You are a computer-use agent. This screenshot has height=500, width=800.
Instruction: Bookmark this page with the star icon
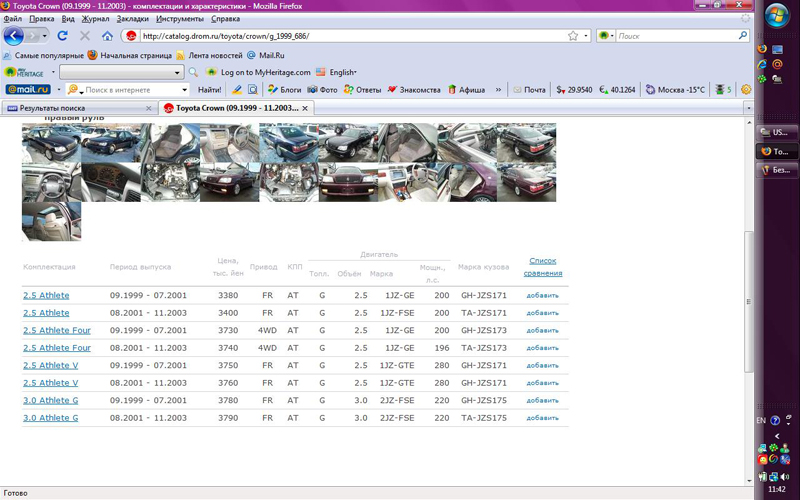coord(573,36)
